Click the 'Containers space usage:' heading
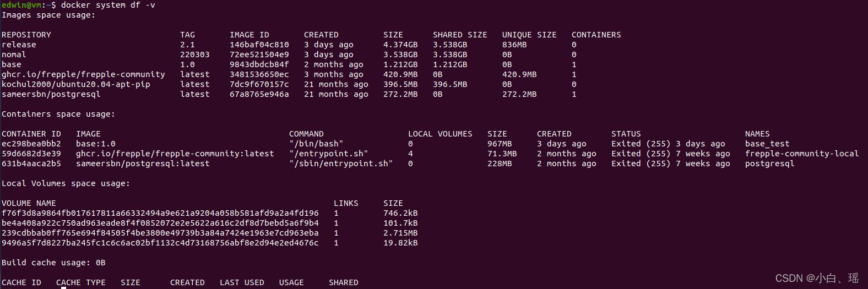This screenshot has width=868, height=289. (x=58, y=114)
